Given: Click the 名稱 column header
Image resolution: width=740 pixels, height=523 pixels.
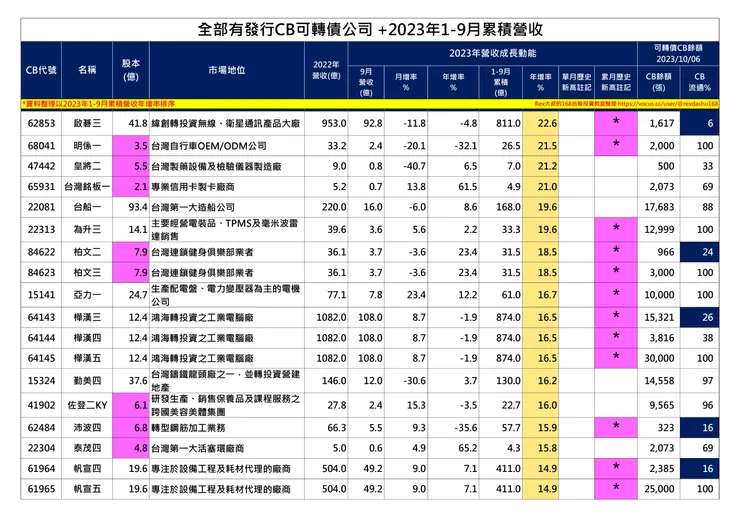Looking at the screenshot, I should point(87,70).
